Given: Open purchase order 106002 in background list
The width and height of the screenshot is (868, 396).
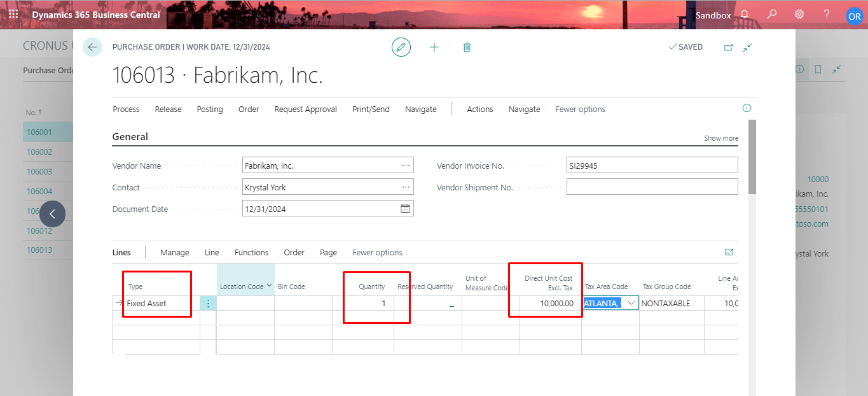Looking at the screenshot, I should click(39, 152).
